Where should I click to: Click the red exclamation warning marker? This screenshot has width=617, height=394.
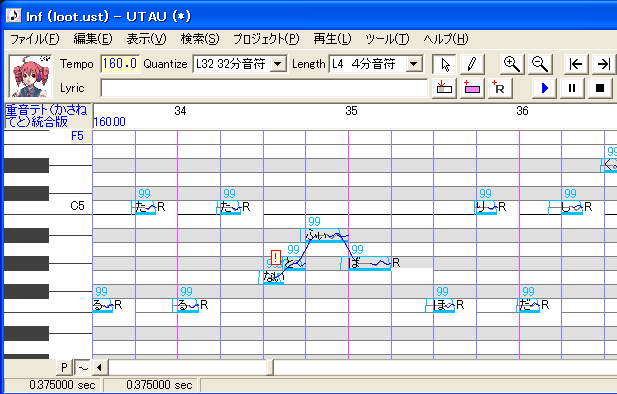coord(276,257)
